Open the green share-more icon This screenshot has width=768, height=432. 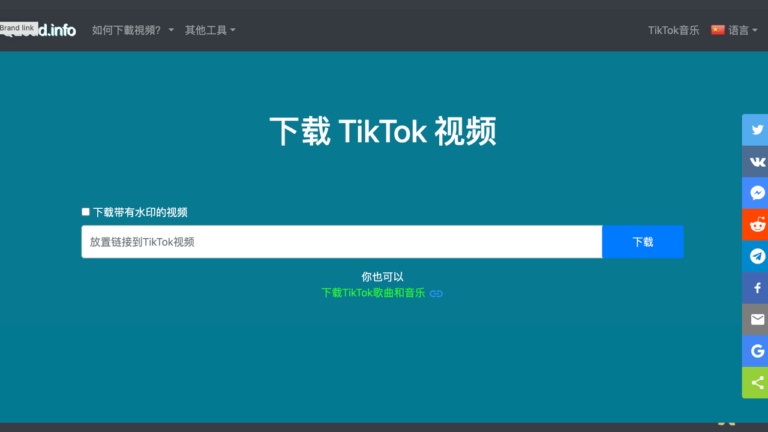pos(755,383)
